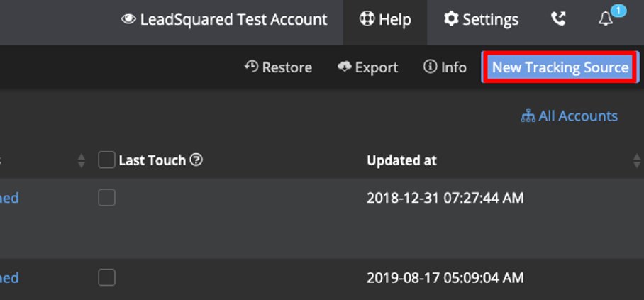Tick Last Touch checkbox for 2019-08-17 row
Image resolution: width=644 pixels, height=300 pixels.
[x=106, y=277]
